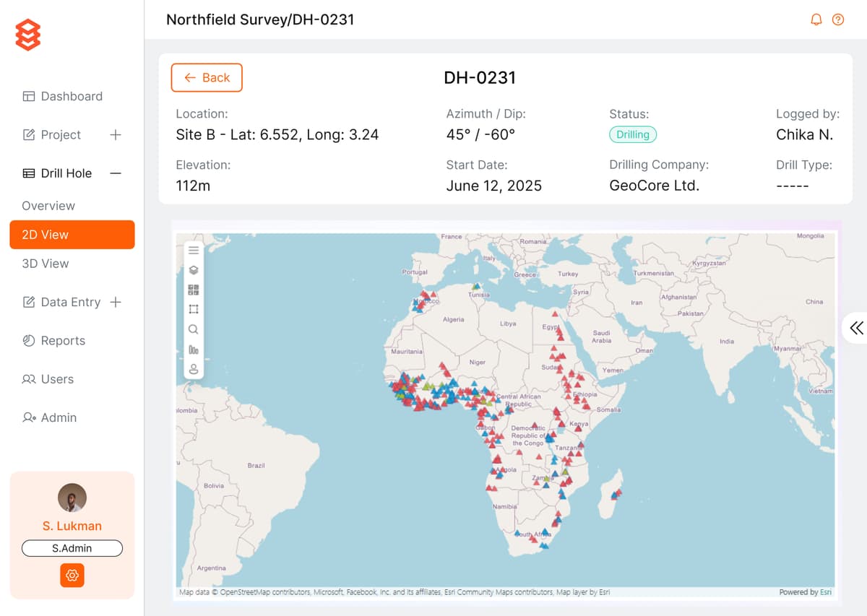Open the map layers tool
The image size is (867, 616).
pyautogui.click(x=194, y=270)
